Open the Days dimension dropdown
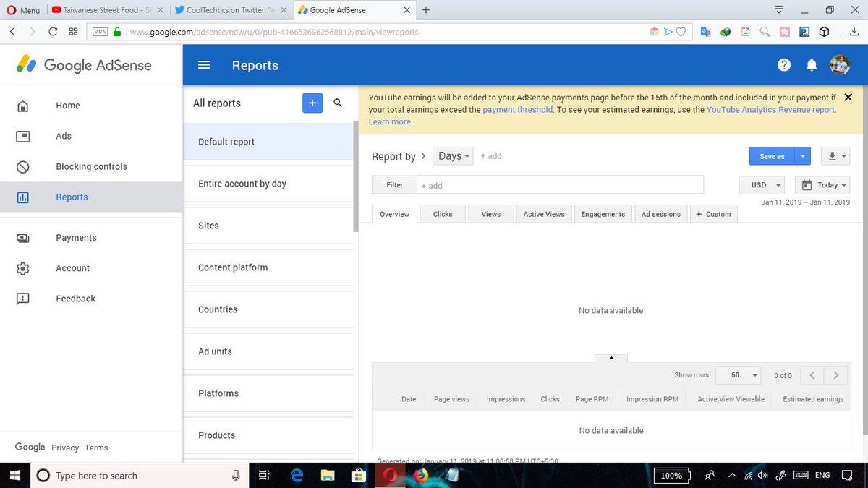This screenshot has height=488, width=868. [x=453, y=156]
